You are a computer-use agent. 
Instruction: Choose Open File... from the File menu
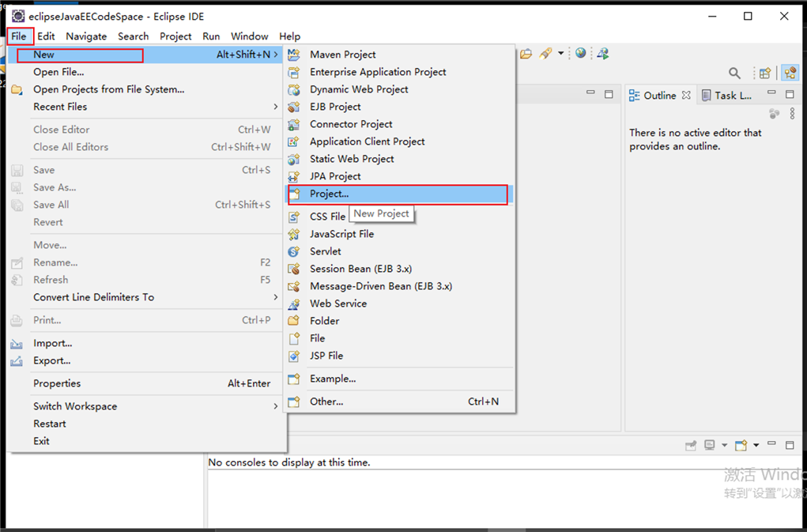(145, 72)
